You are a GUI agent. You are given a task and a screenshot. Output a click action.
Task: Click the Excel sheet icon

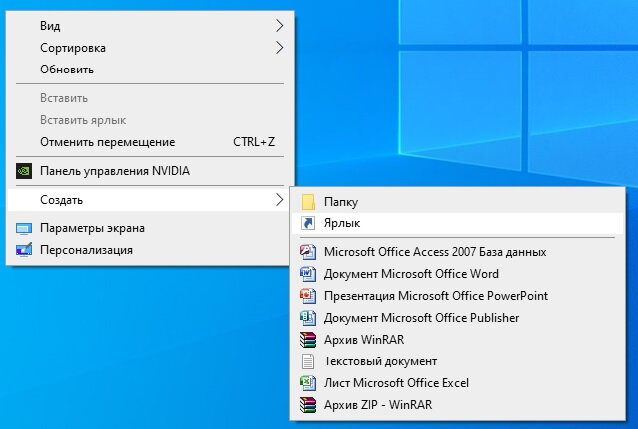point(308,383)
